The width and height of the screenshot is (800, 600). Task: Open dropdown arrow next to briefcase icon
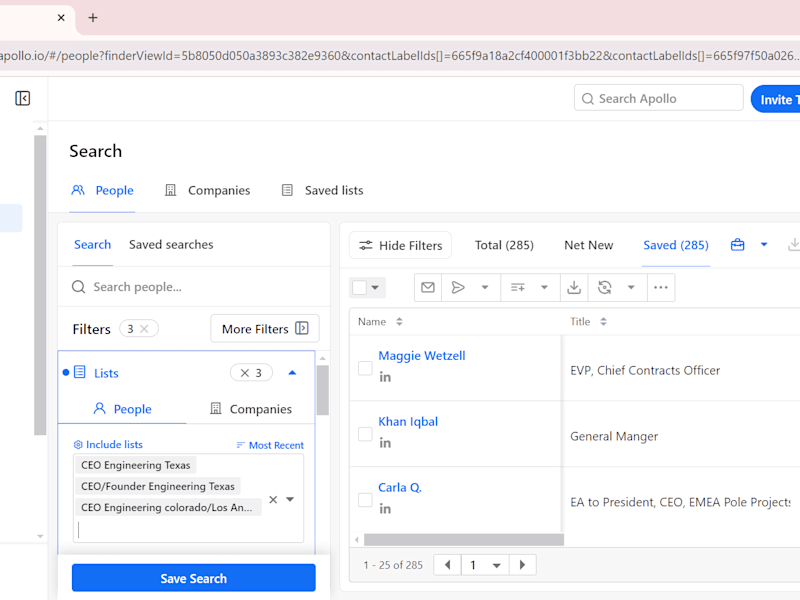(764, 245)
